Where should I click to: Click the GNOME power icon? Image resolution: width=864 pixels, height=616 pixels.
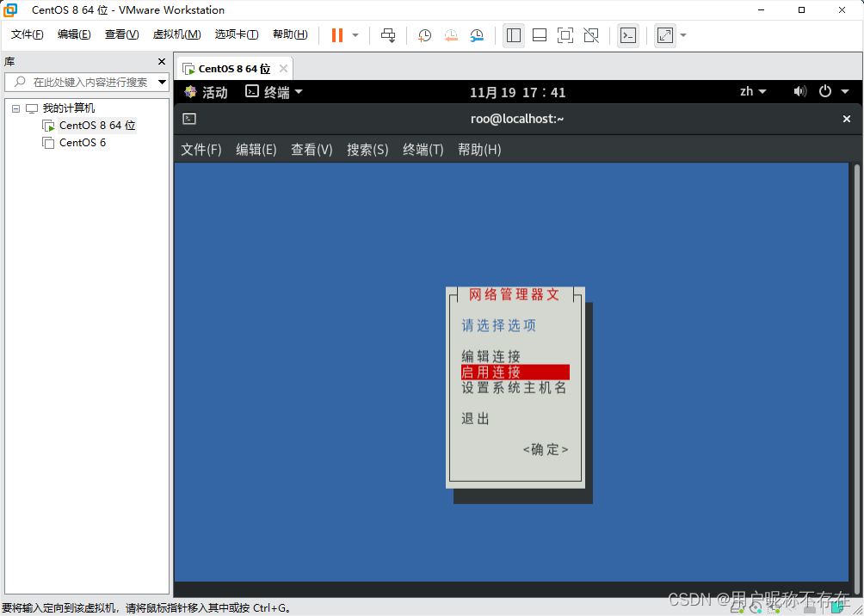coord(825,91)
